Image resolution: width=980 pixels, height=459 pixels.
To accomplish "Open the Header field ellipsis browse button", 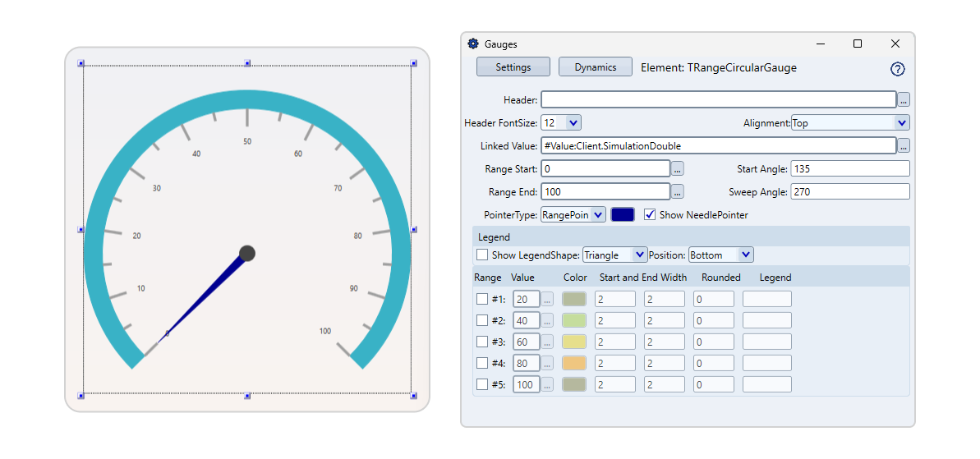I will [x=903, y=99].
